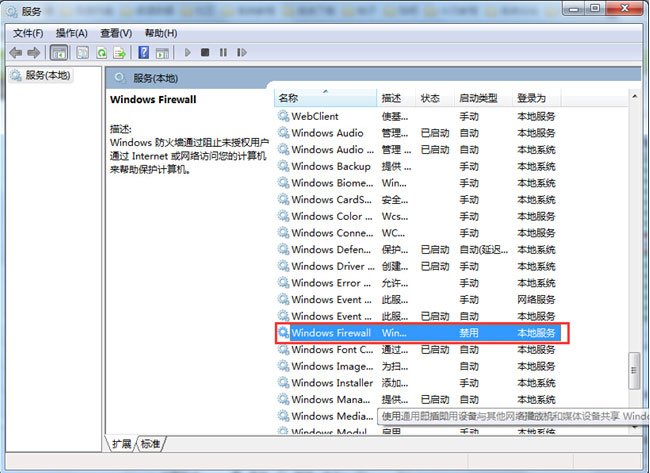Sort by the 启动类型 column header
Screen dimensions: 650x473
[483, 98]
